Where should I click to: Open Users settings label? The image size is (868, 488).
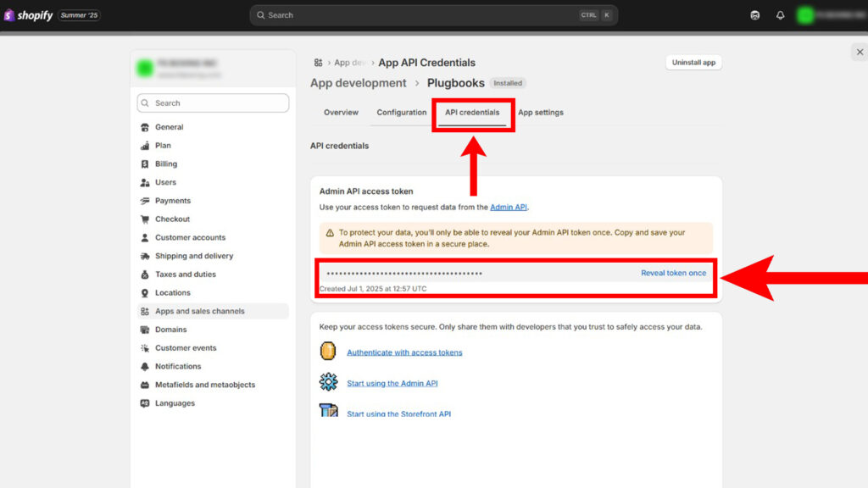tap(165, 183)
